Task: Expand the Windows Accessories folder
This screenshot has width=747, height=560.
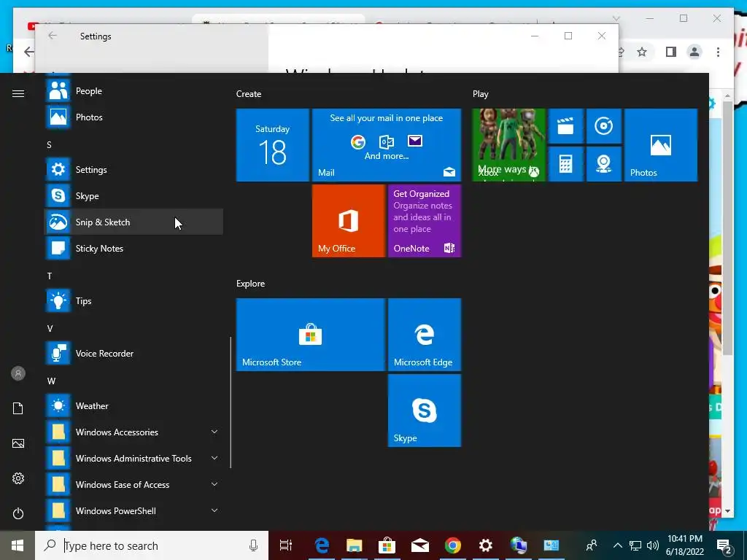Action: click(133, 432)
